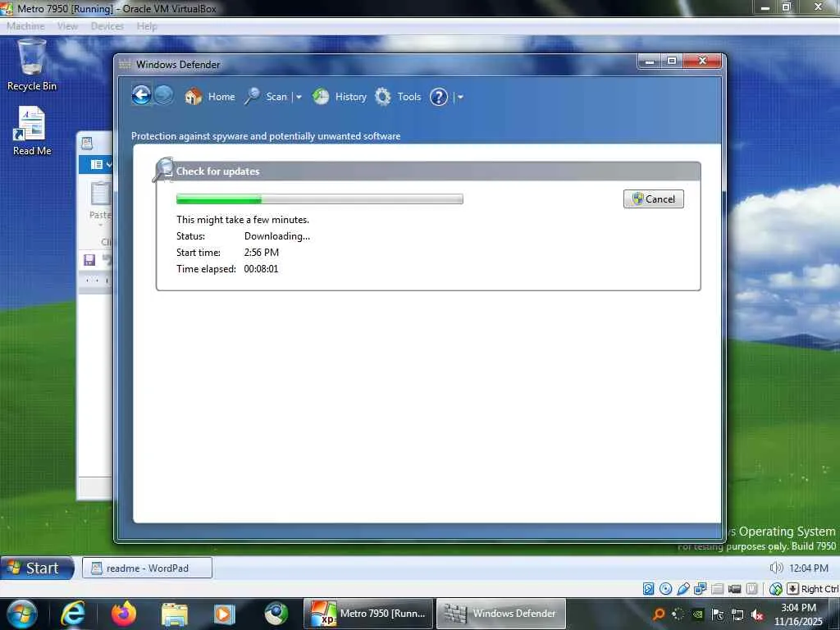Screen dimensions: 840x630
Task: Click the Scan magnifying glass icon
Action: tap(252, 97)
